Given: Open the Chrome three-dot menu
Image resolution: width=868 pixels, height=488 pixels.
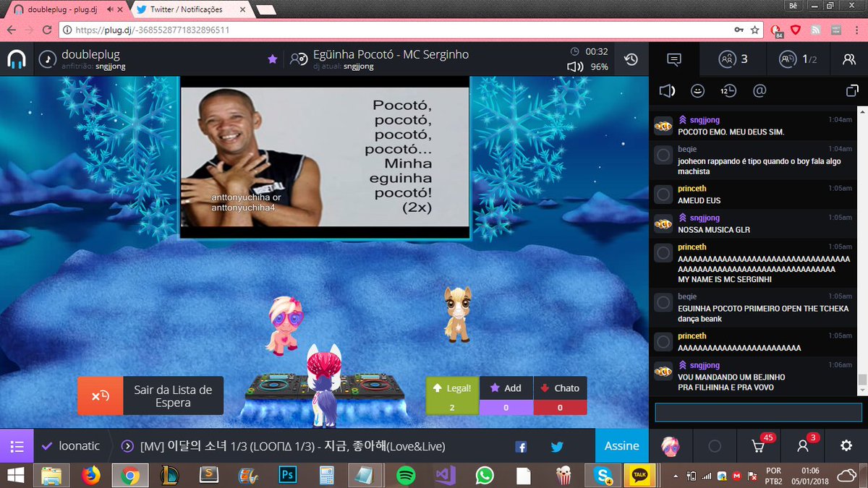Looking at the screenshot, I should [857, 30].
